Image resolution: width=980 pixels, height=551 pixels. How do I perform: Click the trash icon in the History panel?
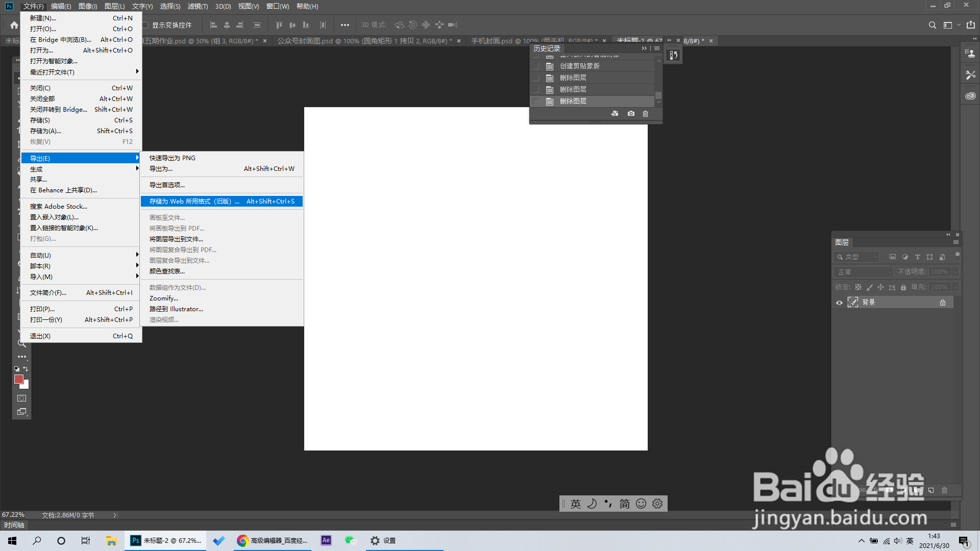pos(645,114)
